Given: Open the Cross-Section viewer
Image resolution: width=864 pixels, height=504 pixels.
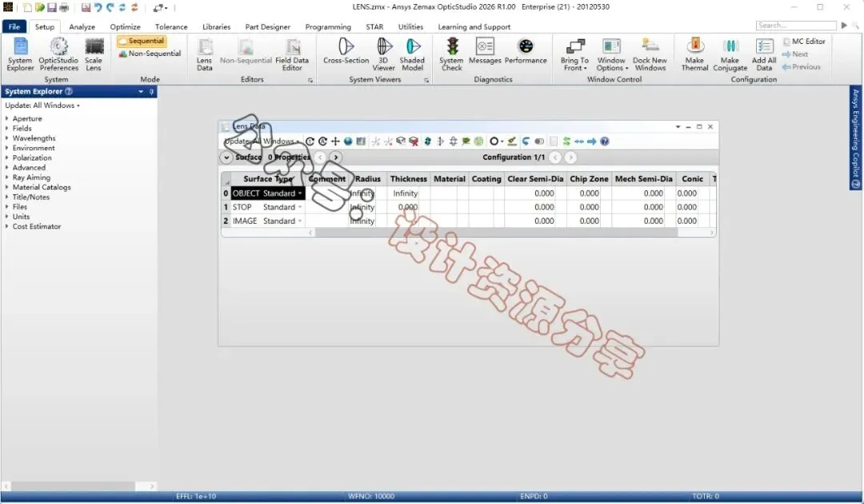Looking at the screenshot, I should point(346,50).
